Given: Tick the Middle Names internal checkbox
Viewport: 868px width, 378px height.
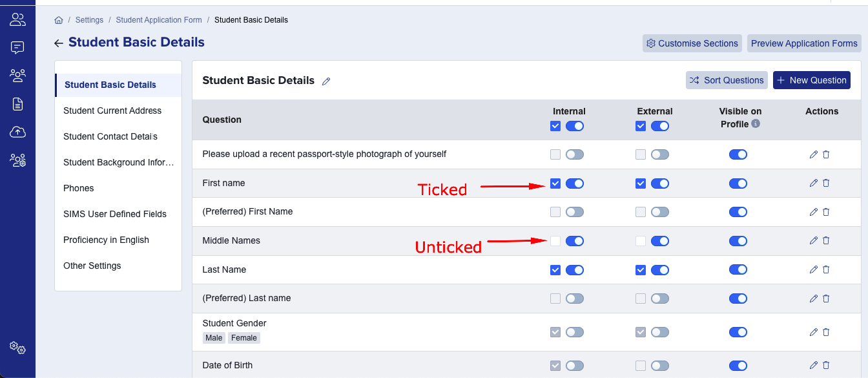Looking at the screenshot, I should tap(555, 241).
